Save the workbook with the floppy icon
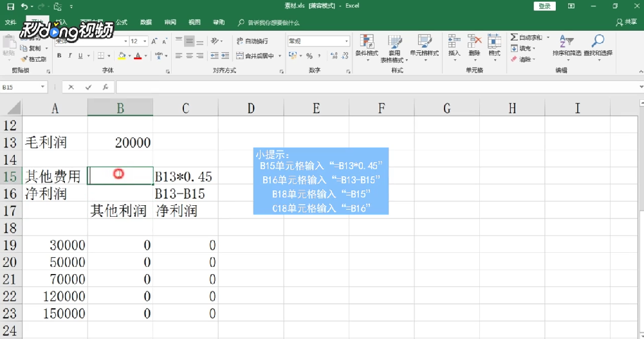This screenshot has width=644, height=339. point(11,6)
